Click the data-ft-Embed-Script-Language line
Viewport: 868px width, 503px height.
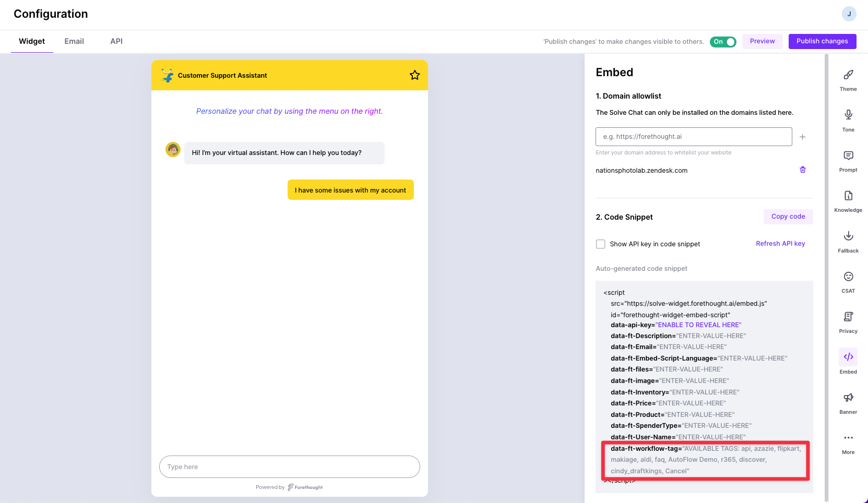click(699, 358)
